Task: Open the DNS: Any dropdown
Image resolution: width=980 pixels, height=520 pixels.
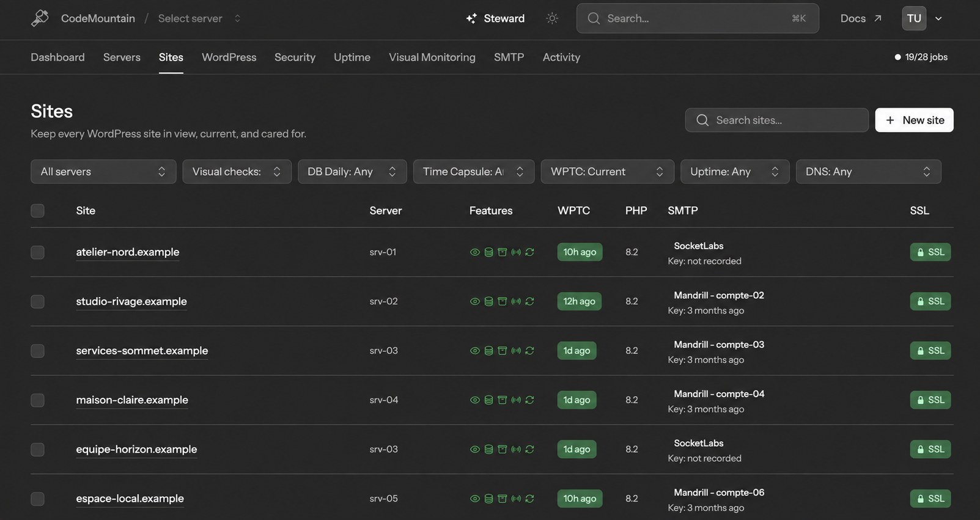Action: tap(868, 172)
